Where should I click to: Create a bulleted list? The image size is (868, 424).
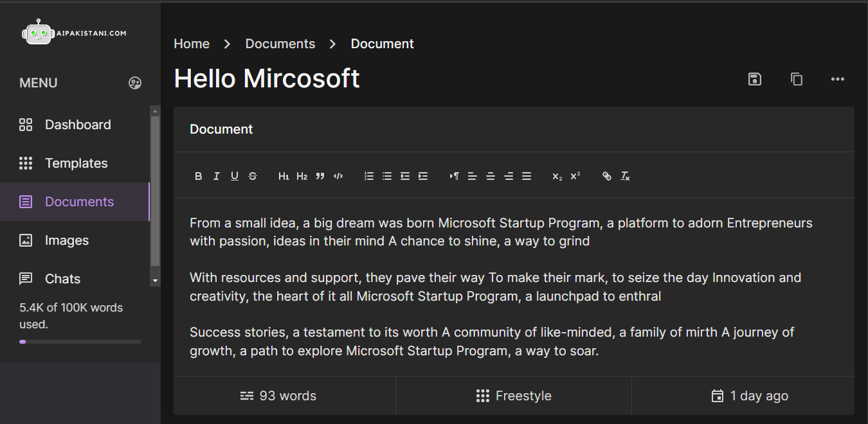(387, 176)
